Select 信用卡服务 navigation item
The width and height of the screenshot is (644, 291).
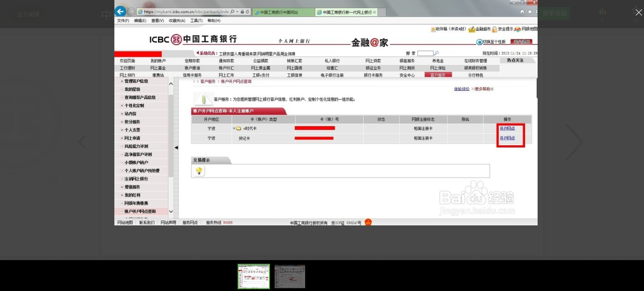pyautogui.click(x=192, y=75)
